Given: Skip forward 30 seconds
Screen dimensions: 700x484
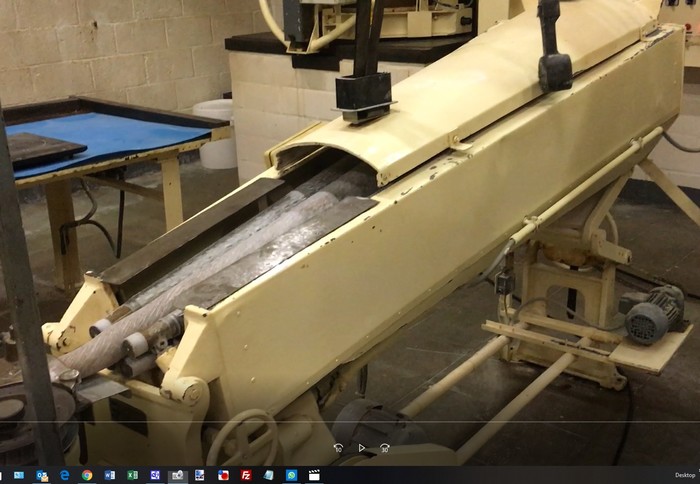Looking at the screenshot, I should coord(384,448).
